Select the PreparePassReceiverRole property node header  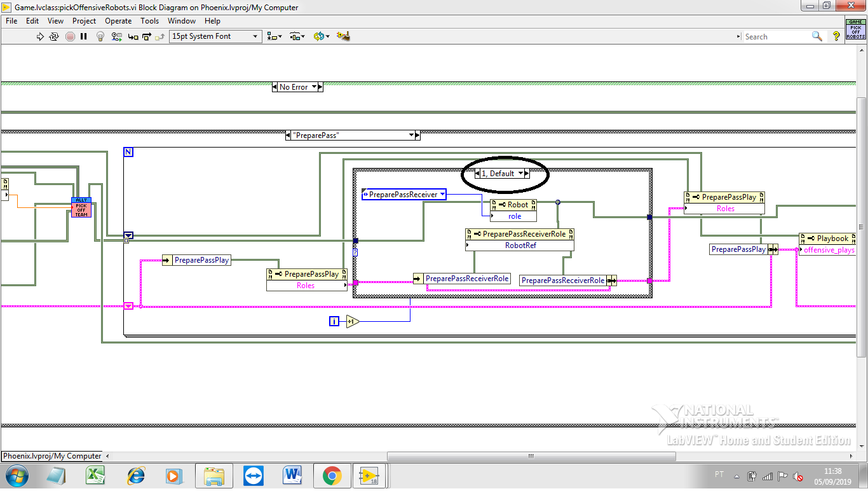point(520,234)
